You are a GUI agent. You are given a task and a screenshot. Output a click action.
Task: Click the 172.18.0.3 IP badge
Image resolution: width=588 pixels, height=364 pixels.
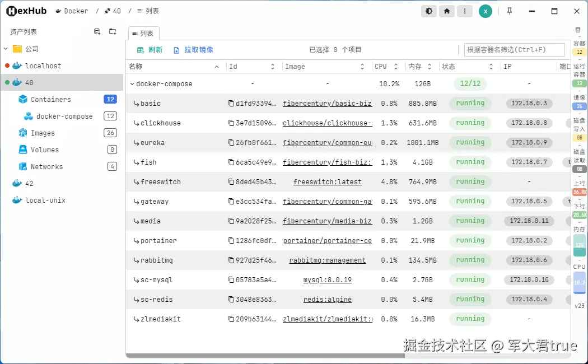(529, 104)
